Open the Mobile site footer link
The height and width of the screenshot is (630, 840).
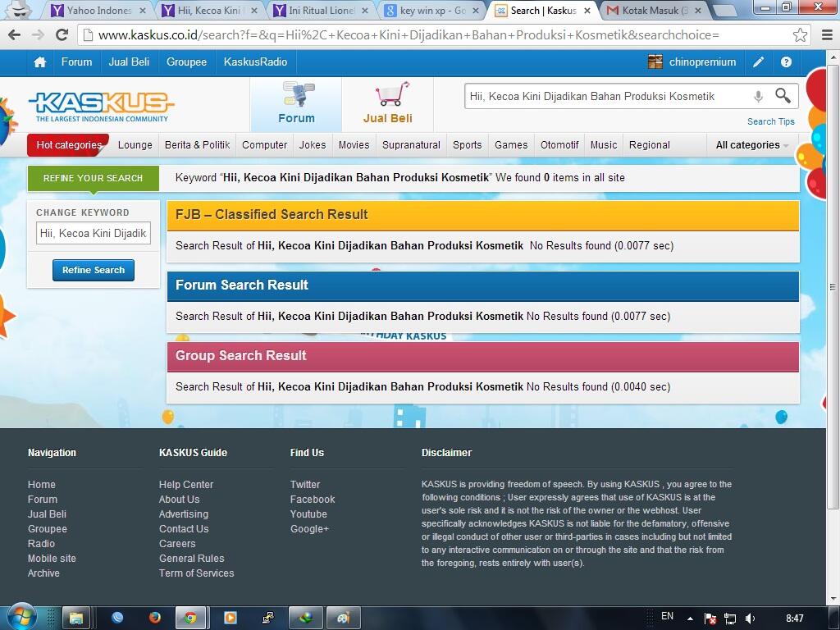pyautogui.click(x=52, y=558)
